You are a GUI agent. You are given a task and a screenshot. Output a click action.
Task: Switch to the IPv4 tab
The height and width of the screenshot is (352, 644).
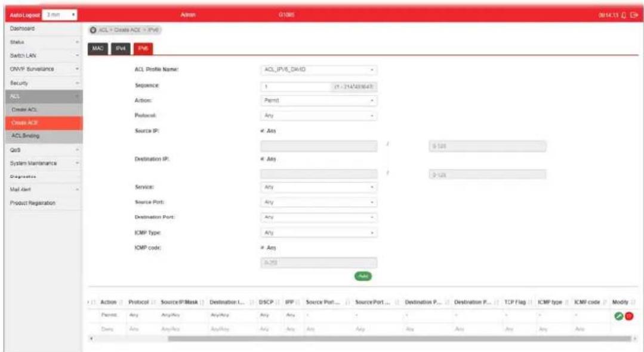121,48
